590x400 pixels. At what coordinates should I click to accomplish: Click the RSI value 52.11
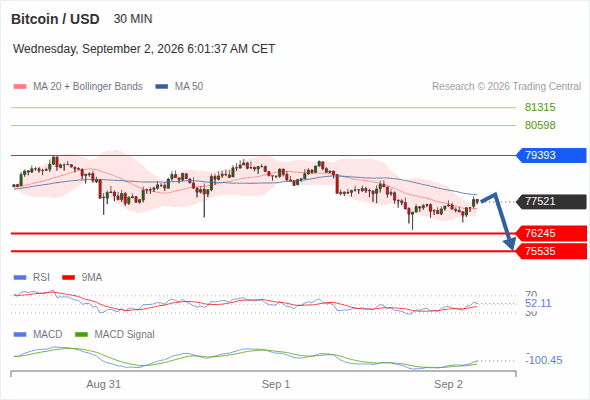[538, 303]
